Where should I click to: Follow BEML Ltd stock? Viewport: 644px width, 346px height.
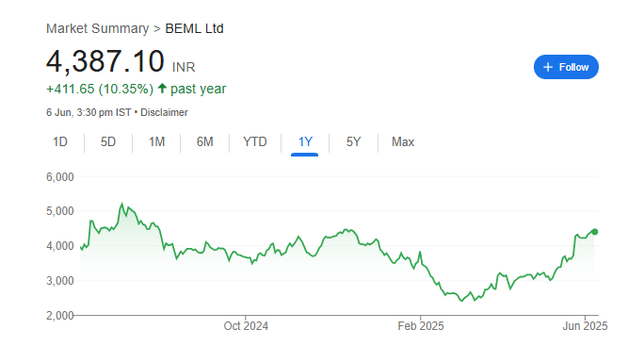click(x=566, y=67)
